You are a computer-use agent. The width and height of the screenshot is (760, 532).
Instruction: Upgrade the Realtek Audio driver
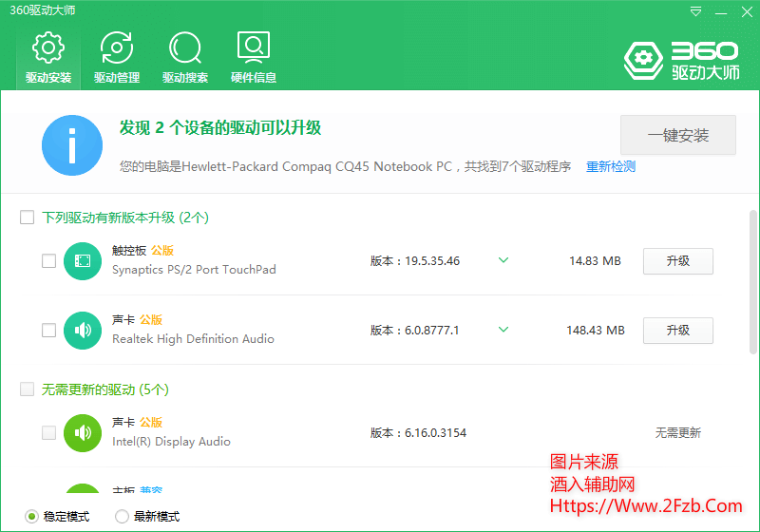(678, 331)
